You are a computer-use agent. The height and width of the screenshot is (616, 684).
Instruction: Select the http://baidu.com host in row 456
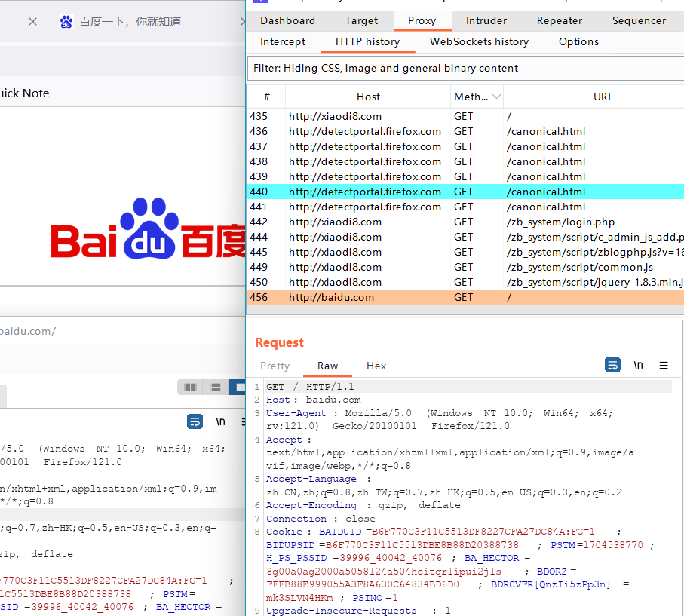point(332,298)
